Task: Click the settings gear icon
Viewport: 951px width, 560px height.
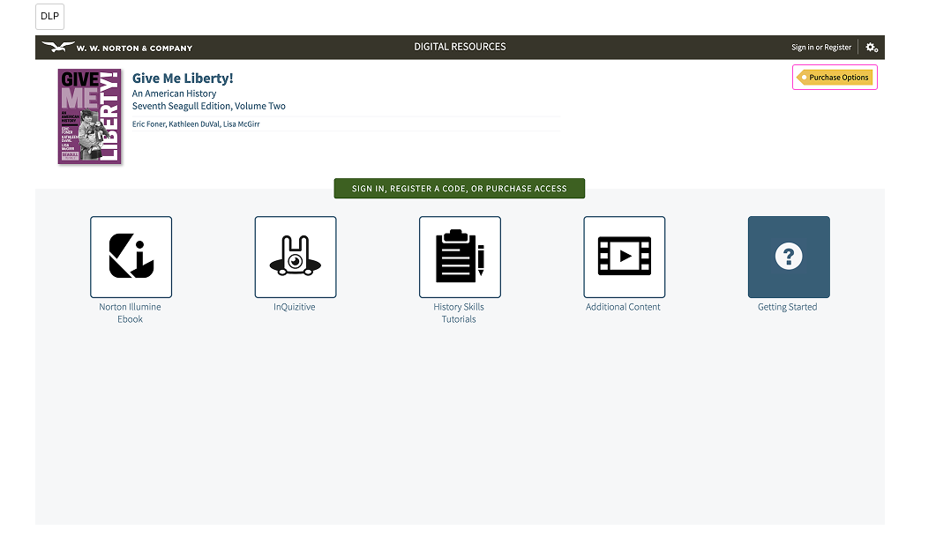Action: click(872, 48)
